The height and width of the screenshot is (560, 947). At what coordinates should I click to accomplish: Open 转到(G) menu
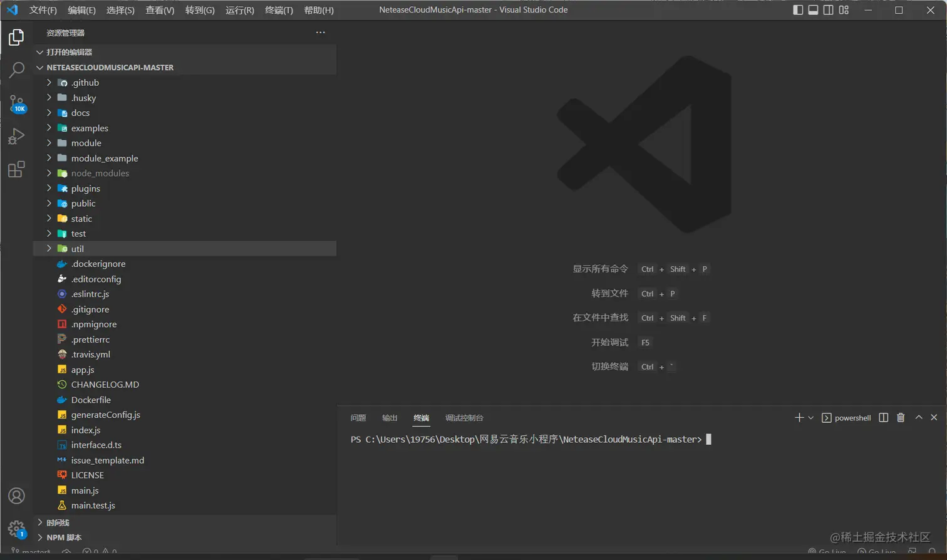[x=200, y=10]
